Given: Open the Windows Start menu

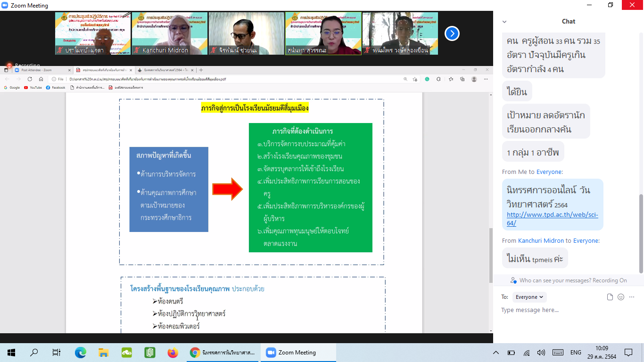Looking at the screenshot, I should click(x=11, y=353).
